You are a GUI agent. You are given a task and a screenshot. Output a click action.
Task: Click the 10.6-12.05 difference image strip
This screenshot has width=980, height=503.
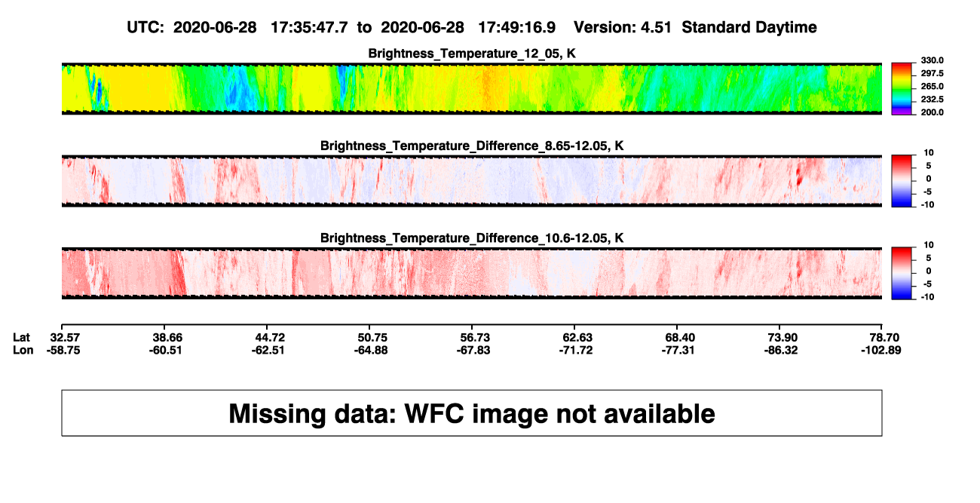(x=472, y=273)
